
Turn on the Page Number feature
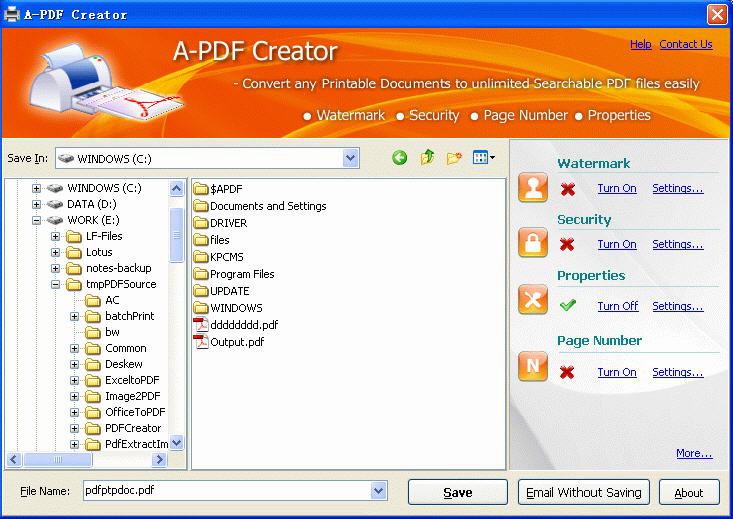click(x=617, y=372)
